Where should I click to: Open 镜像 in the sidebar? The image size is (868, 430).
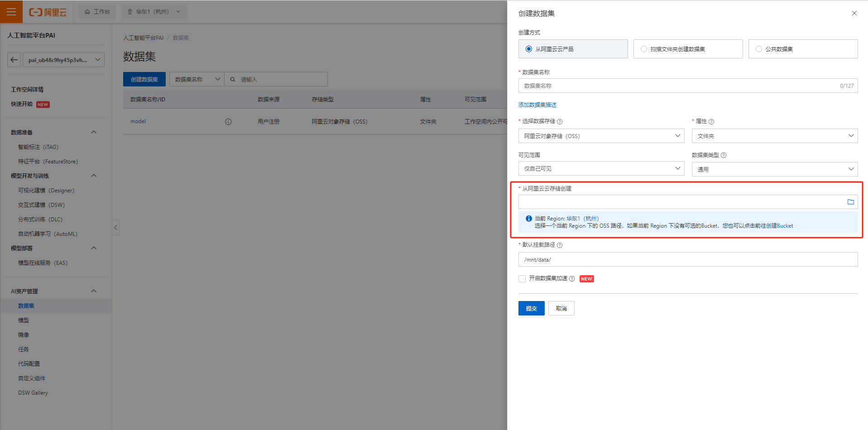tap(24, 335)
